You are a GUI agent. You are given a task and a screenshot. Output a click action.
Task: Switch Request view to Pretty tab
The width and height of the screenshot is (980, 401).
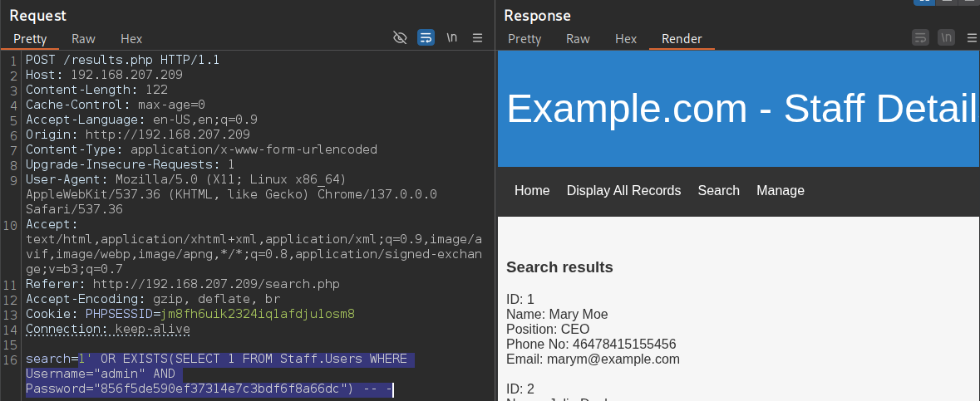[30, 39]
